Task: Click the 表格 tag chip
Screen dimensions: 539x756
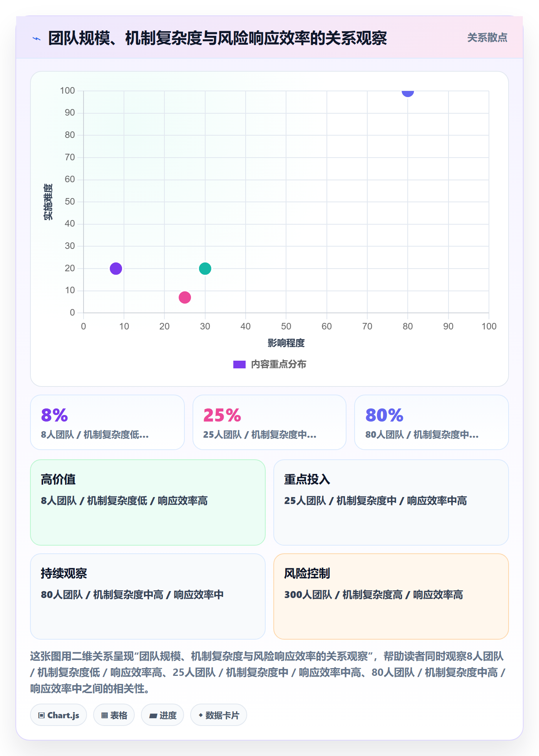Action: pyautogui.click(x=114, y=715)
